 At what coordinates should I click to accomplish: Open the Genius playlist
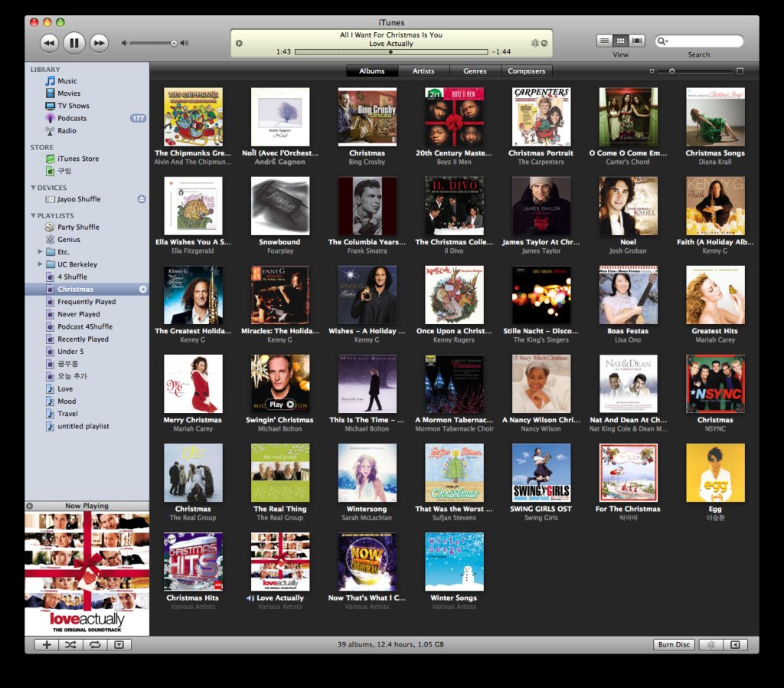(68, 240)
